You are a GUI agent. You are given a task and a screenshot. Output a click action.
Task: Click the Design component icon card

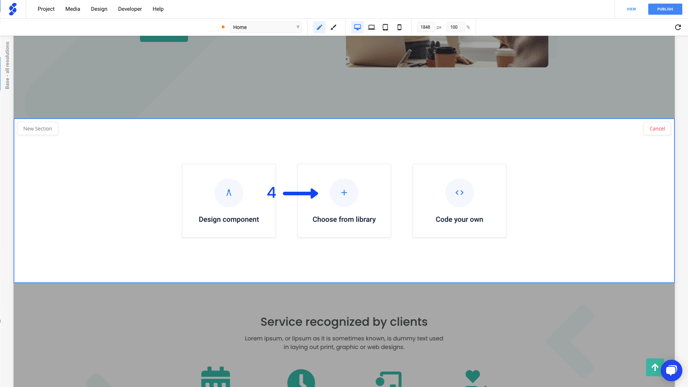point(229,201)
